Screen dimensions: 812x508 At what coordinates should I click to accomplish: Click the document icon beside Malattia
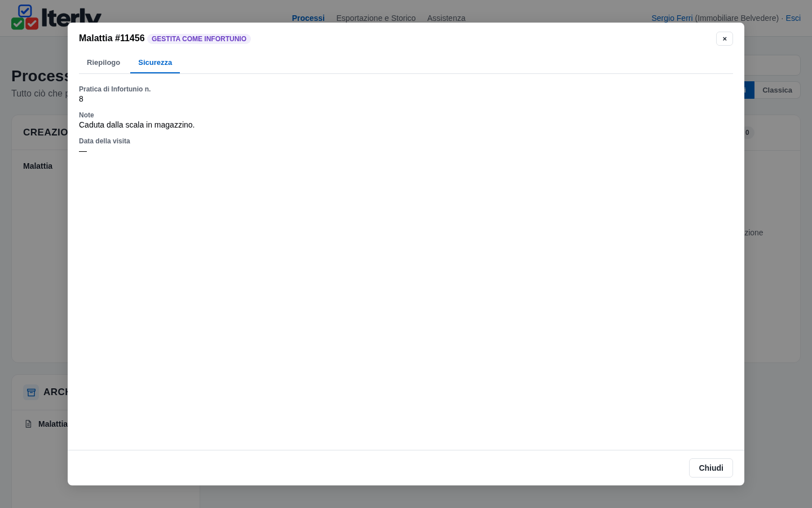[28, 424]
